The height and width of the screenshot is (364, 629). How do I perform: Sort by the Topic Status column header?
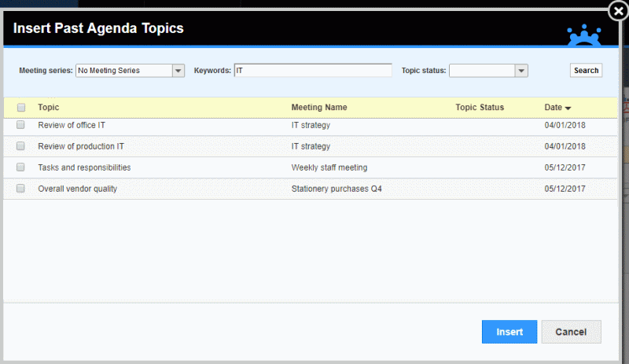point(480,107)
